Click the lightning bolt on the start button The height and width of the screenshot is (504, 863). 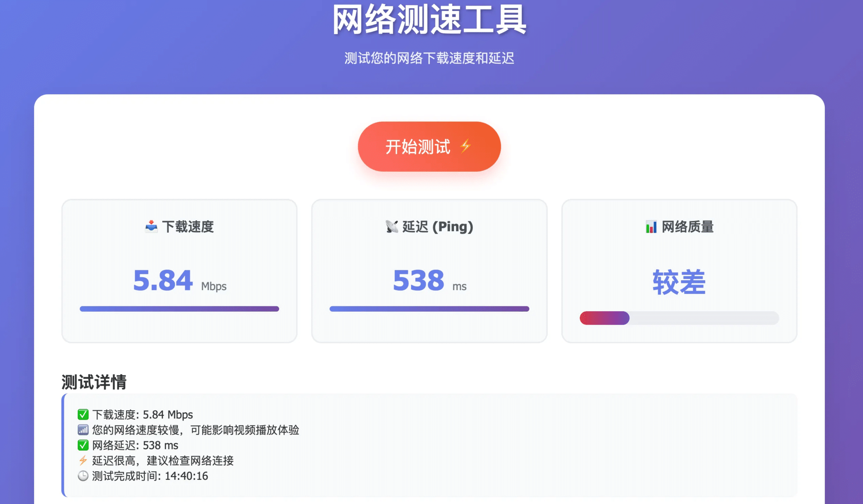[466, 146]
